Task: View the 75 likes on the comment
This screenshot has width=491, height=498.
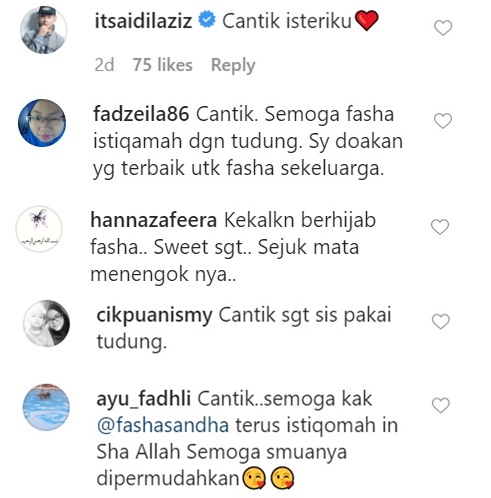Action: click(163, 65)
